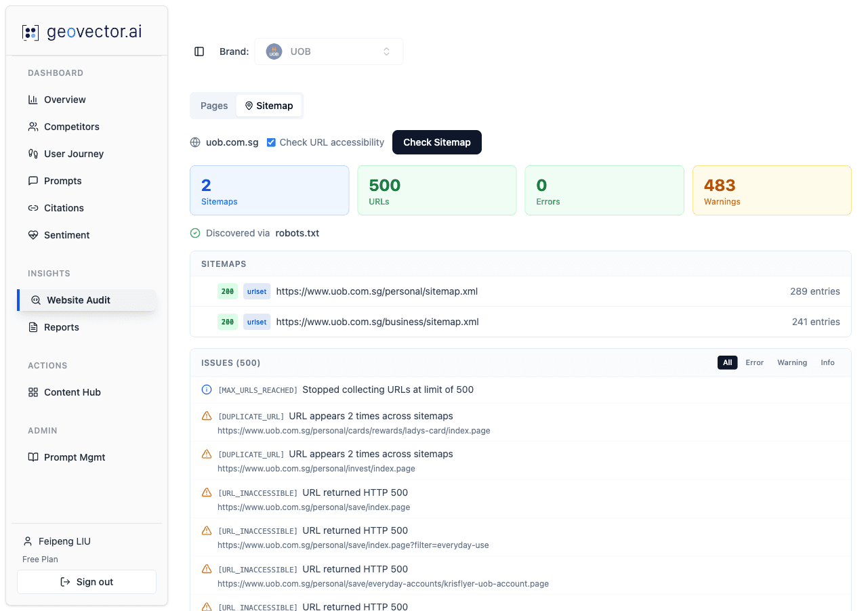Click the Sign out button
The width and height of the screenshot is (868, 611).
pos(86,581)
